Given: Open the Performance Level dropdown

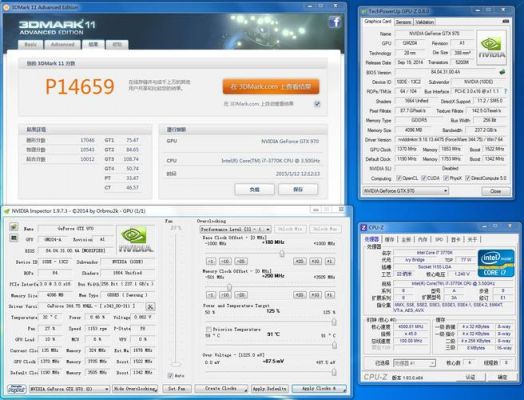Looking at the screenshot, I should pos(235,229).
